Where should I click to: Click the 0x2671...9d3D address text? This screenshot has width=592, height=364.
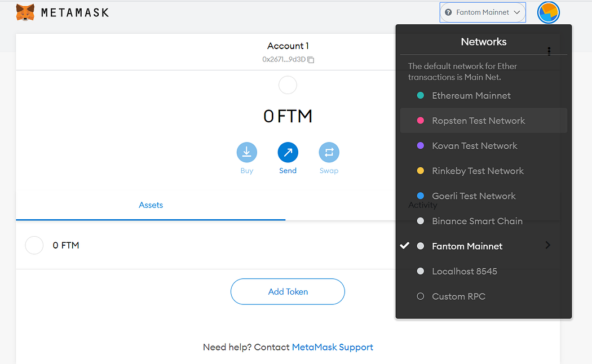coord(284,60)
